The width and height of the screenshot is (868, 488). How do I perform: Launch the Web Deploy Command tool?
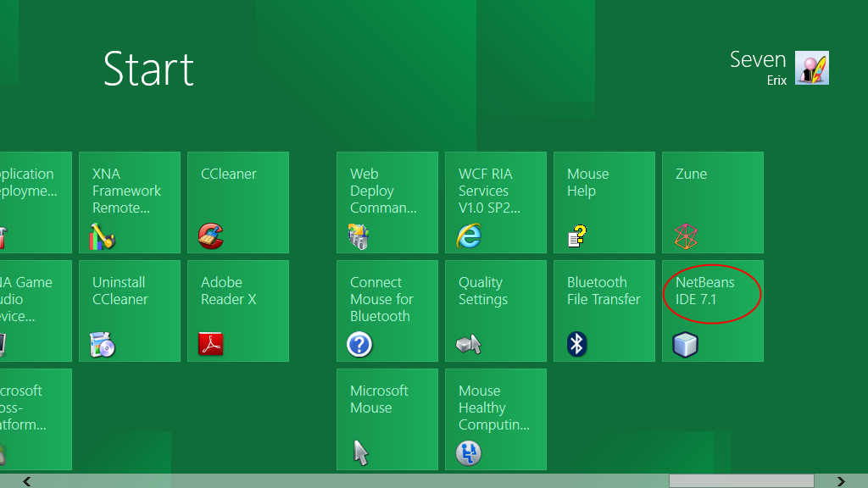pos(387,202)
